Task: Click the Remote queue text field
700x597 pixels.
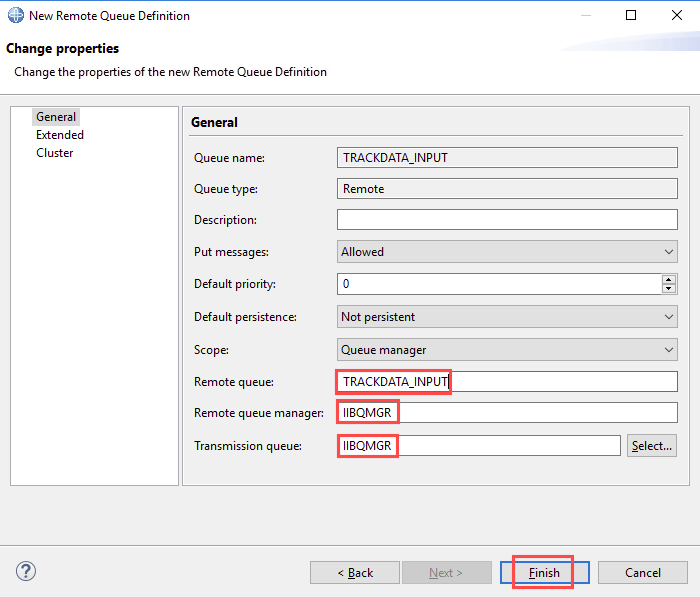Action: (507, 382)
